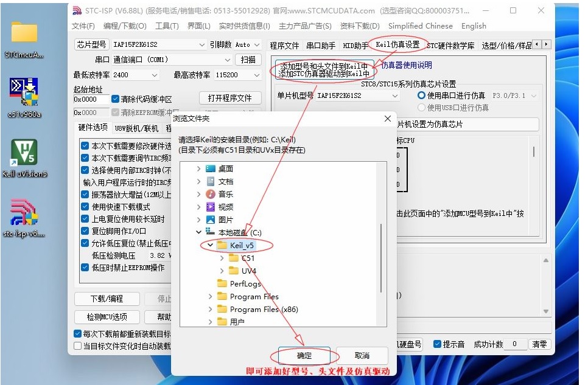Collapse the 本地磁盘 (C:) tree node
Screen dimensions: 588x385
click(199, 232)
